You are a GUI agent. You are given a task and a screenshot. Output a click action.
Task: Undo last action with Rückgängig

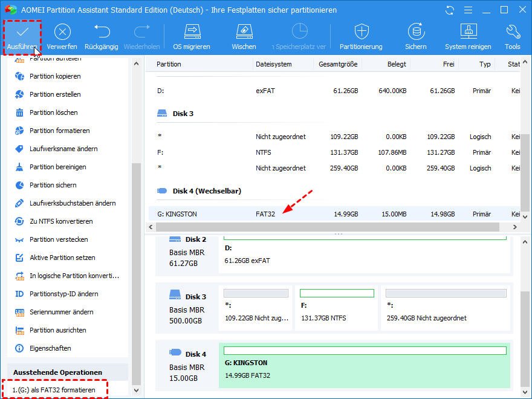102,37
